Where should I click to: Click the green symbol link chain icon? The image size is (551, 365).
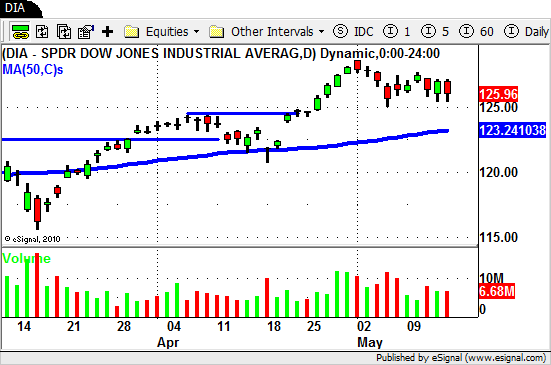[20, 32]
